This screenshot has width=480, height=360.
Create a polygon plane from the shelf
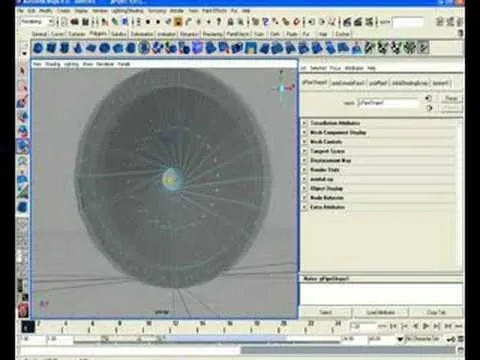tap(91, 48)
